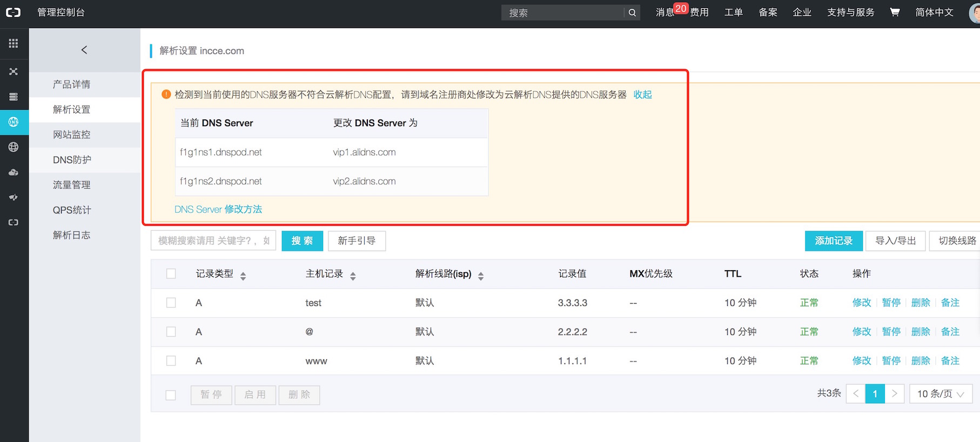Go to next page arrow
Screen dimensions: 980x442
895,393
